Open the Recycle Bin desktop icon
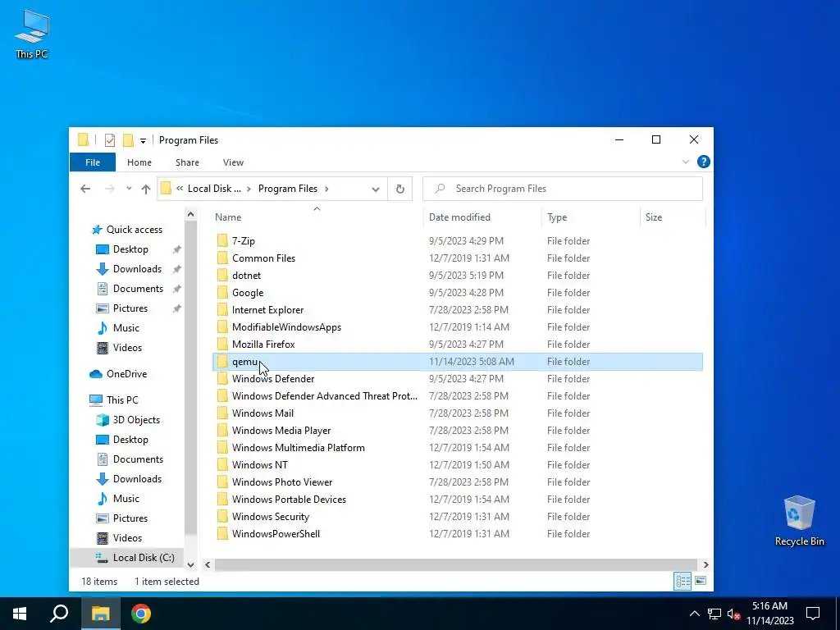 [x=799, y=520]
